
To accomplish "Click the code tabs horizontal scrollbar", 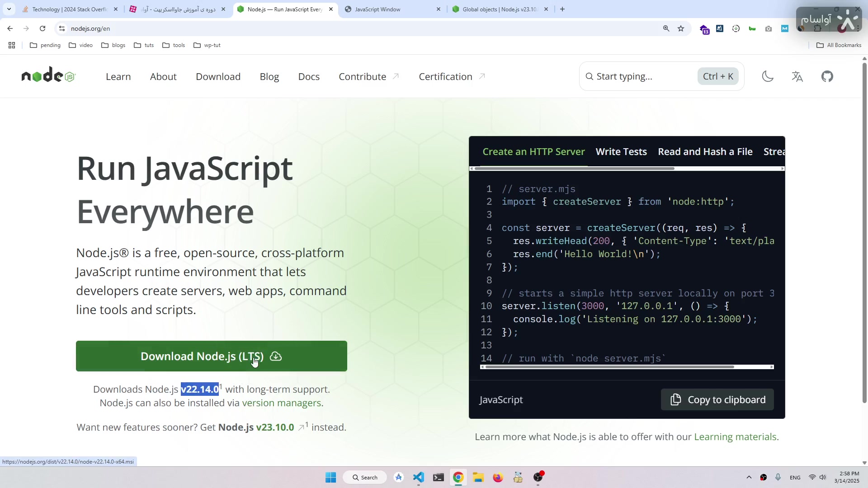I will [574, 169].
